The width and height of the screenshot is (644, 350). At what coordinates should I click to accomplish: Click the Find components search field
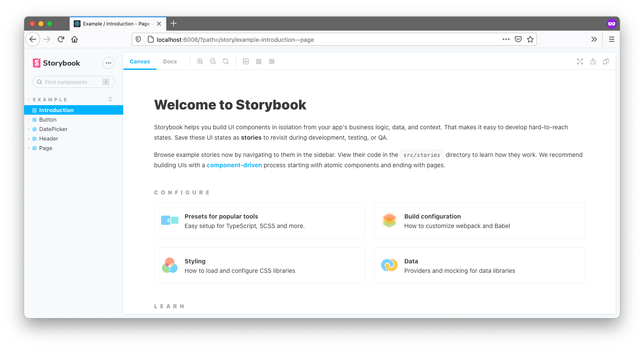[74, 82]
